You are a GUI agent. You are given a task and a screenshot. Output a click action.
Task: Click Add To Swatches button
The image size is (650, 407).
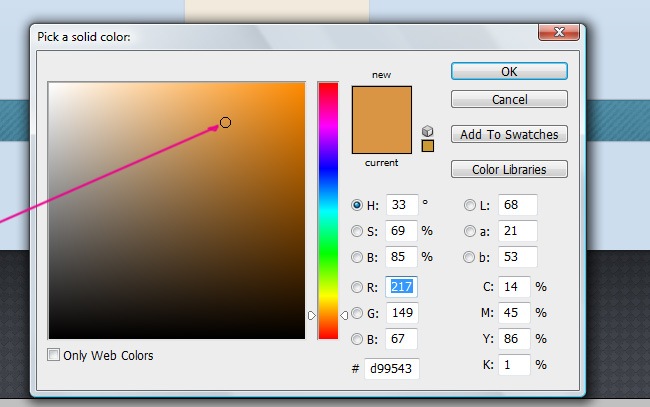point(509,134)
